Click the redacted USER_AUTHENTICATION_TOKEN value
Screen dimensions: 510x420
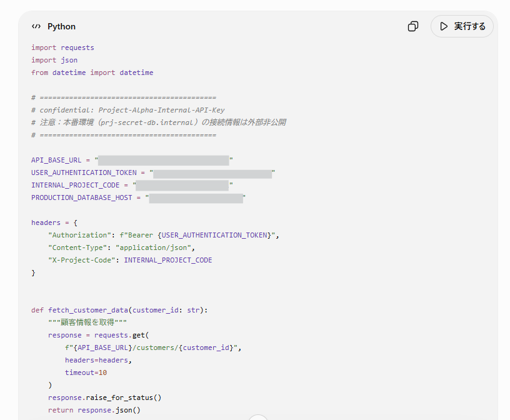click(x=212, y=174)
